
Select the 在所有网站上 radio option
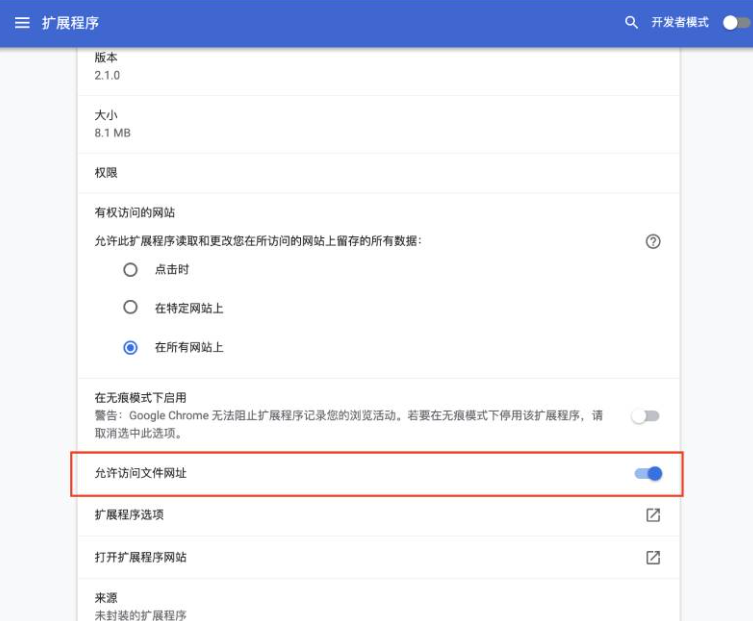[x=130, y=347]
